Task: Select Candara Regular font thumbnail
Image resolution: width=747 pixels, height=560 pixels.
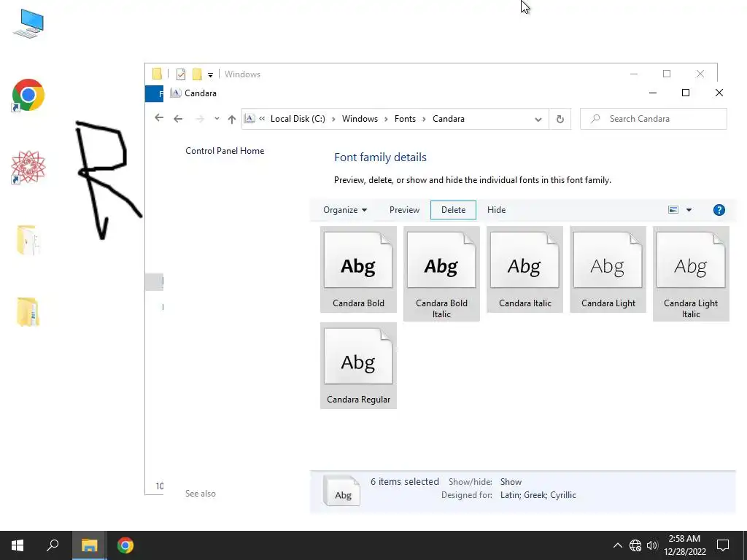Action: [358, 366]
